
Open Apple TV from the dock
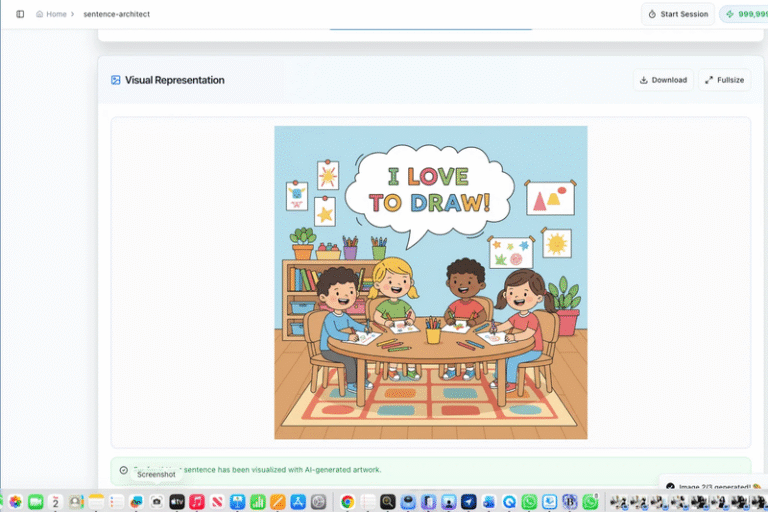click(177, 502)
